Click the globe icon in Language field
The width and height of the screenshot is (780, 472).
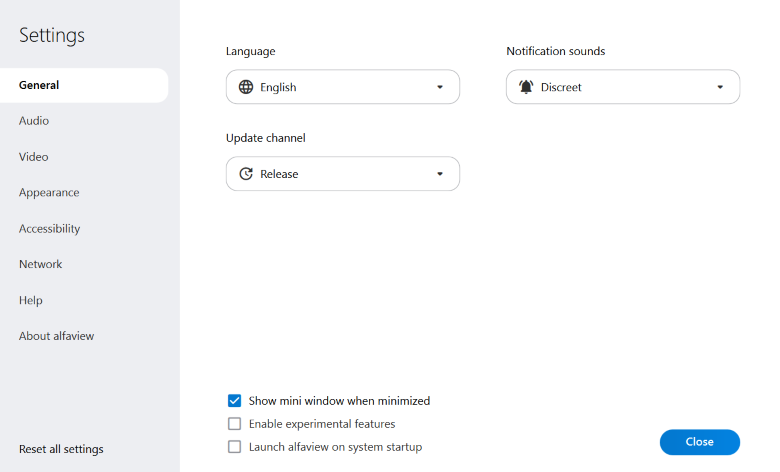point(246,87)
